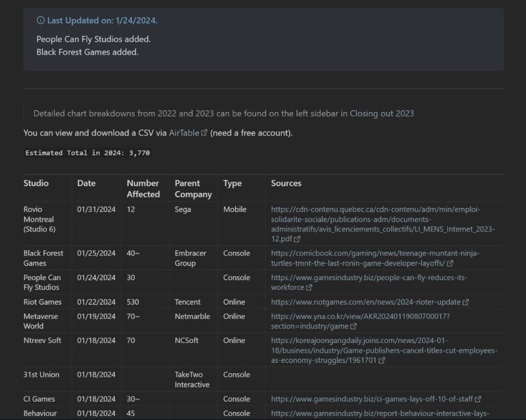Image resolution: width=526 pixels, height=420 pixels.
Task: Click external link icon next to AirTable
Action: pyautogui.click(x=204, y=133)
